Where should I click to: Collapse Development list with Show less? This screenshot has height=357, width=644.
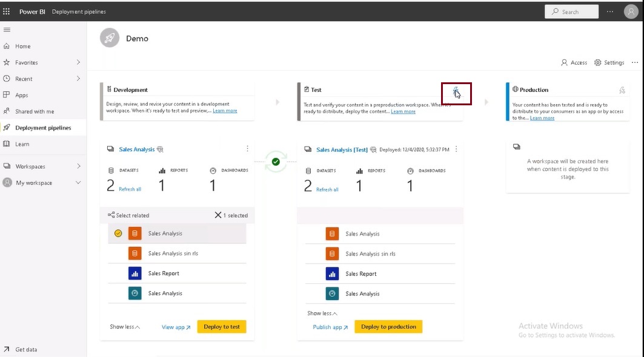click(125, 327)
